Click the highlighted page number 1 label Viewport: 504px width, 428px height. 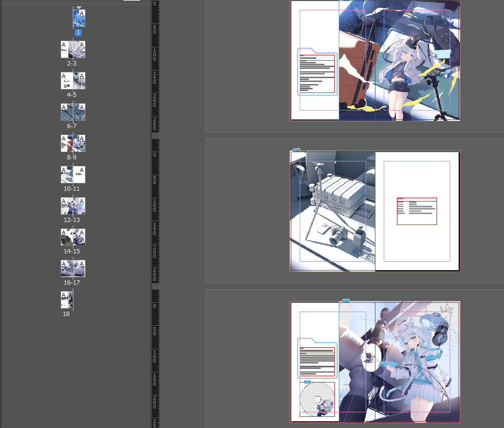(x=78, y=32)
